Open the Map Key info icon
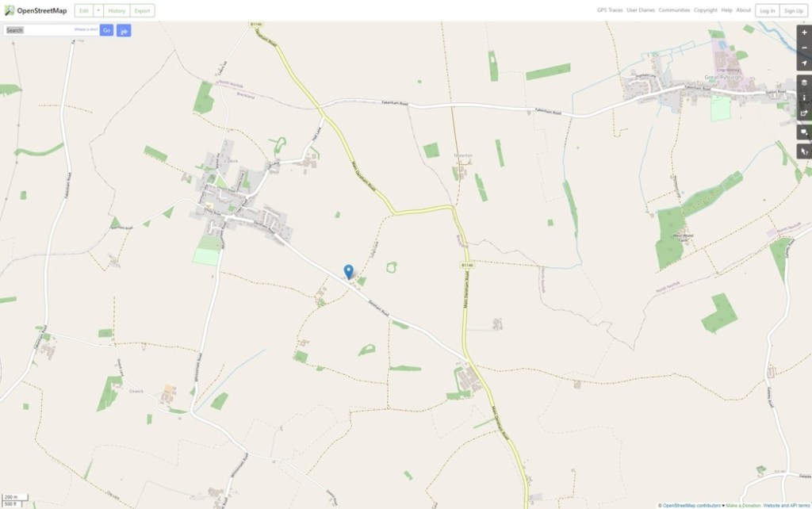 (804, 98)
